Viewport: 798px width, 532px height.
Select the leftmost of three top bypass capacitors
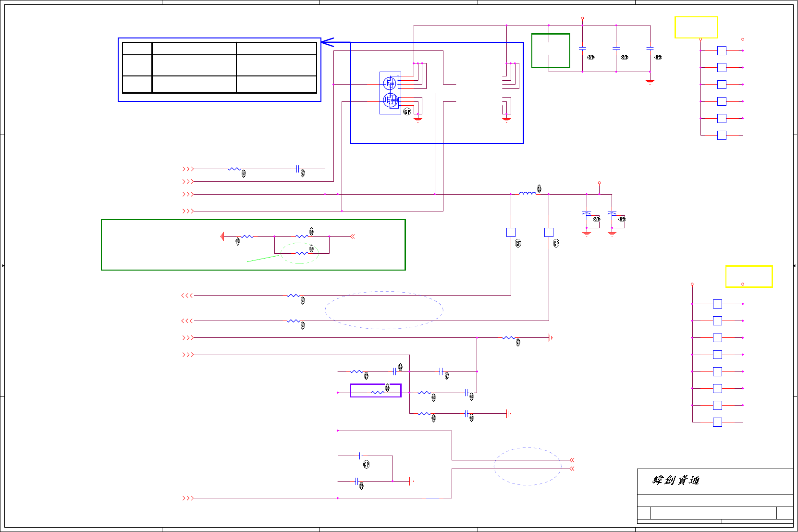pyautogui.click(x=582, y=49)
